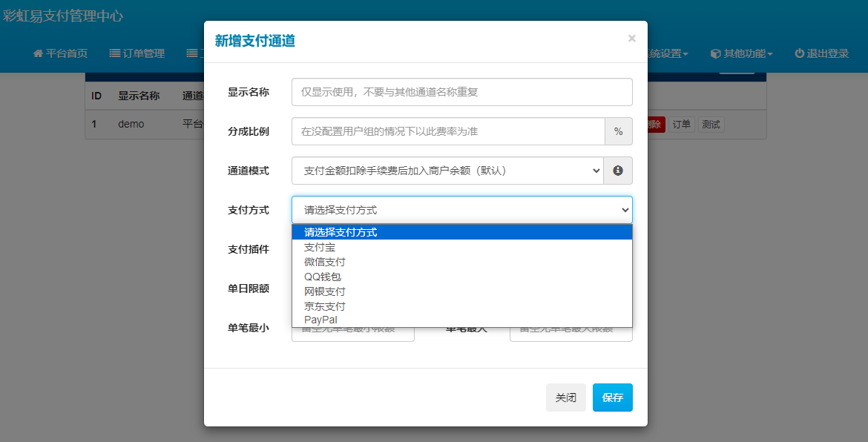Click the 测试 link on the demo row
The height and width of the screenshot is (442, 868).
point(710,124)
